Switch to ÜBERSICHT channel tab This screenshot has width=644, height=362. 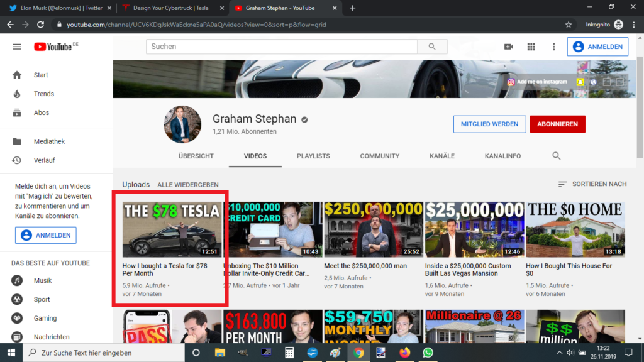click(x=196, y=156)
